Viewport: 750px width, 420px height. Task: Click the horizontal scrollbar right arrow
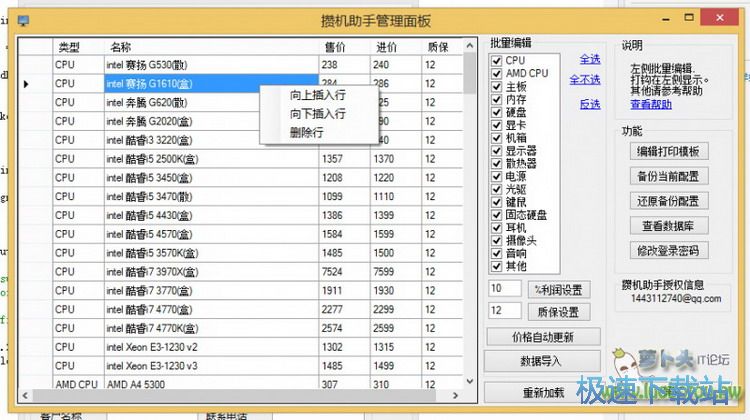pos(456,396)
